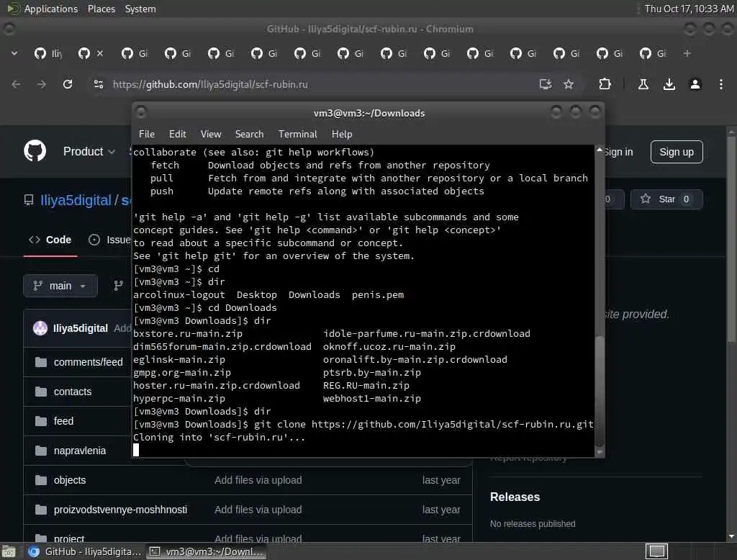The width and height of the screenshot is (737, 560).
Task: Click the Code tab brackets icon
Action: pos(35,240)
